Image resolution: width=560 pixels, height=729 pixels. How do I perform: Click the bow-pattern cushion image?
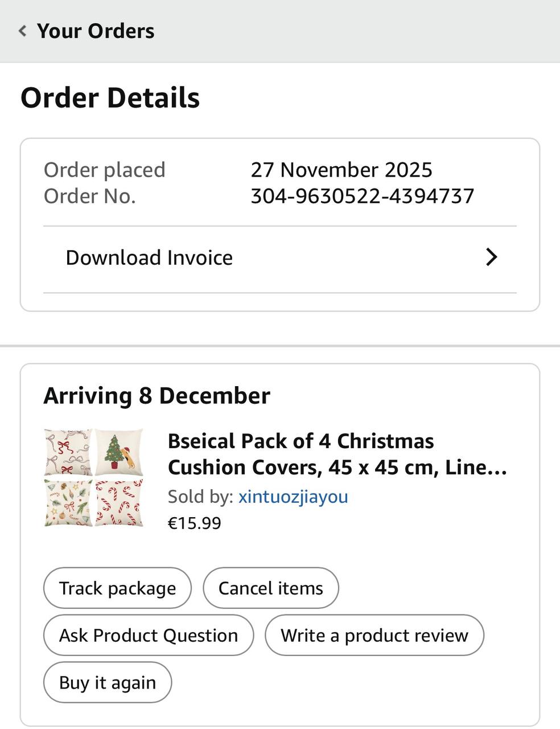[68, 453]
